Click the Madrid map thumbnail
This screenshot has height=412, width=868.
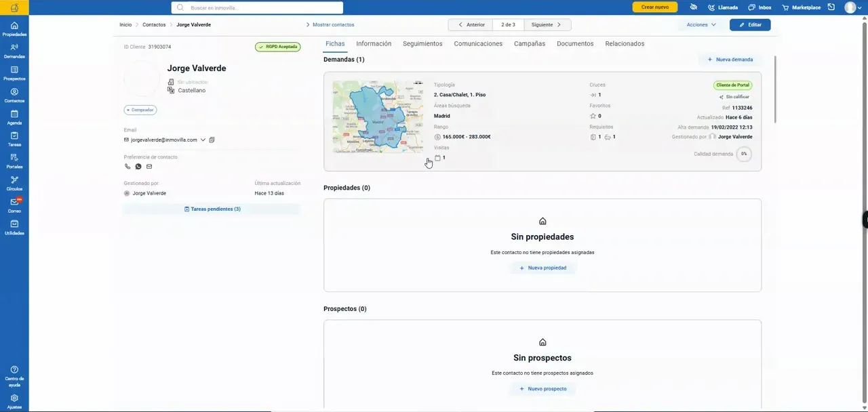(x=378, y=117)
